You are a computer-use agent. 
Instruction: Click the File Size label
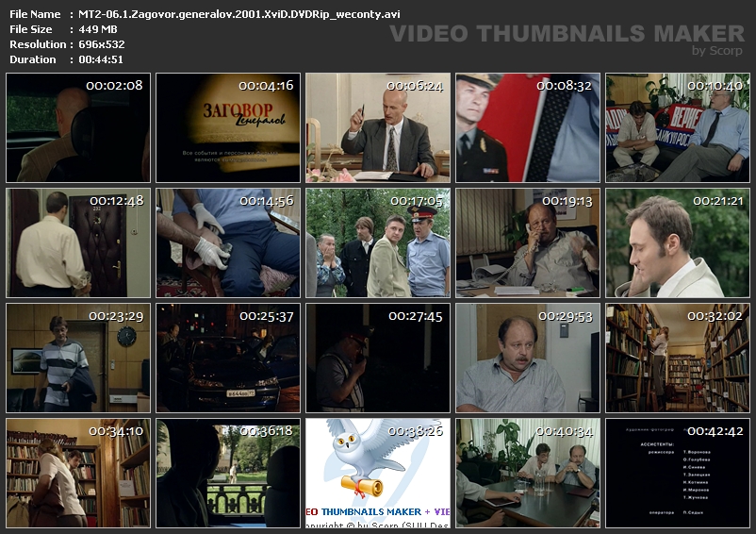coord(31,29)
